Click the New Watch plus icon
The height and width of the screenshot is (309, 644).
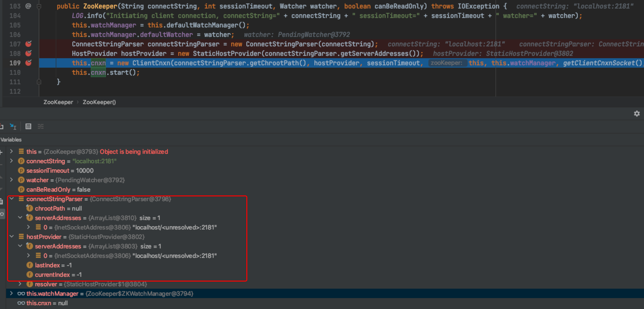[x=1, y=152]
